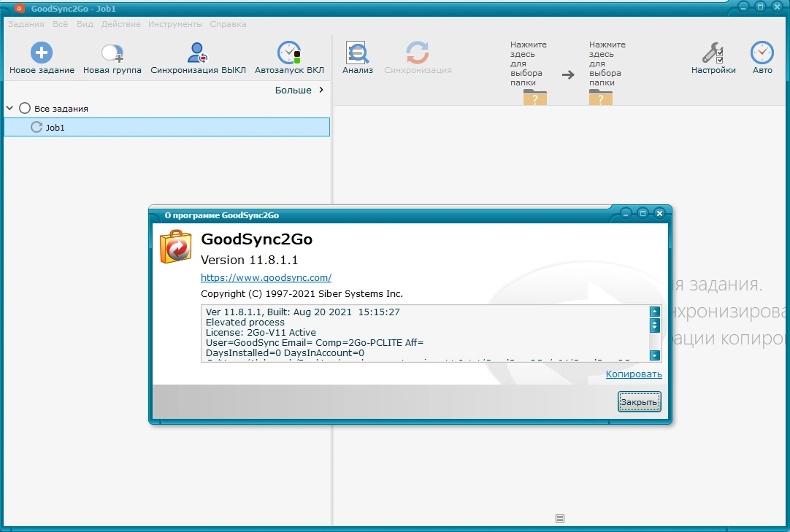Click the 'Ver 11.8.1.1, Built' line
Viewport: 790px width, 532px height.
(302, 312)
